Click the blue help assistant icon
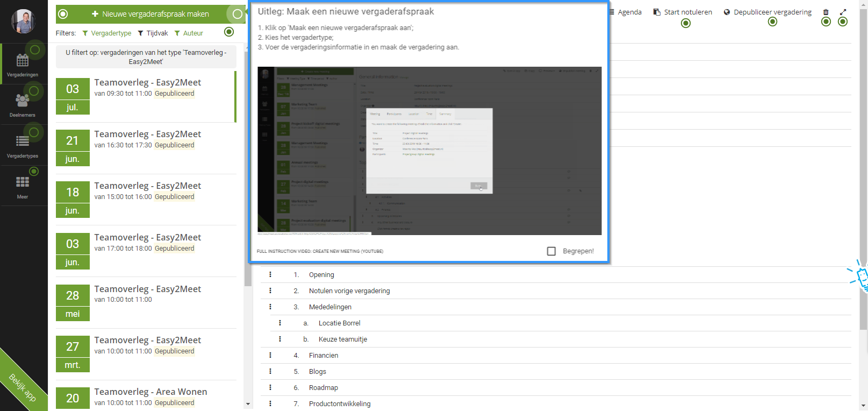Screen dimensions: 868x411 click(x=860, y=276)
